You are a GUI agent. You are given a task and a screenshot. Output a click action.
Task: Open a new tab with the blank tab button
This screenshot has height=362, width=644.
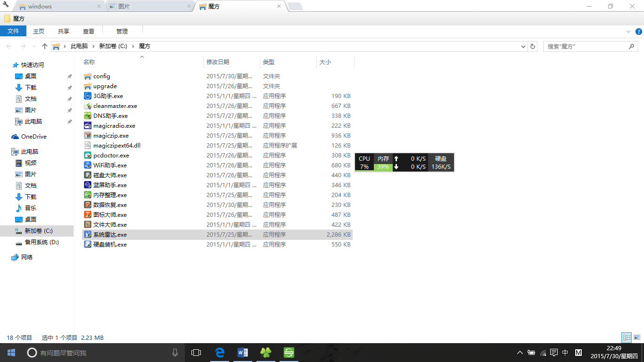[x=295, y=7]
